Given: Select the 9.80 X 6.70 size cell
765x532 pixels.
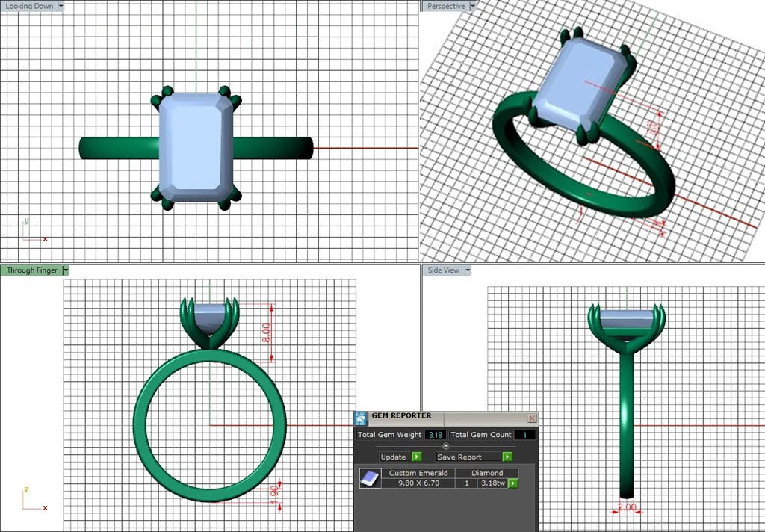Looking at the screenshot, I should tap(418, 483).
